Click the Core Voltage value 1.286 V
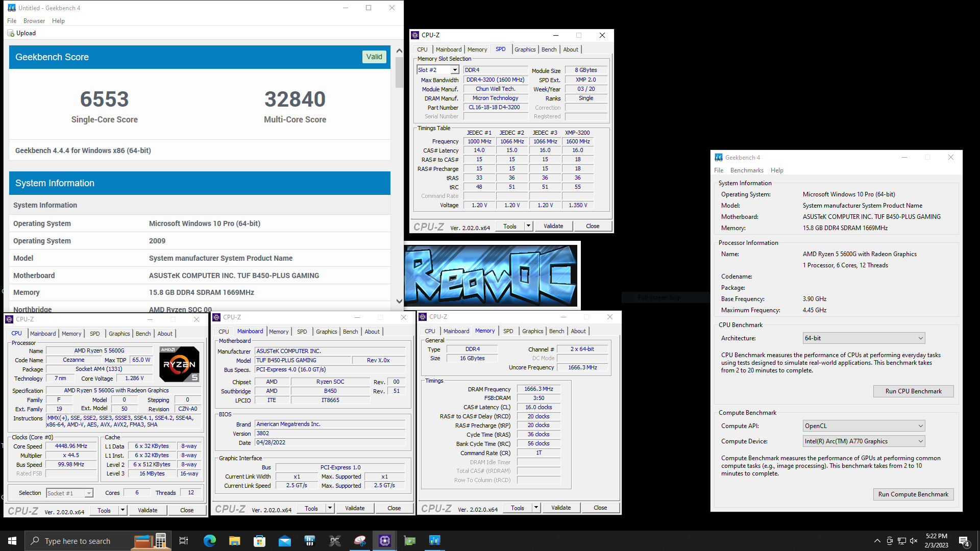 (x=134, y=379)
